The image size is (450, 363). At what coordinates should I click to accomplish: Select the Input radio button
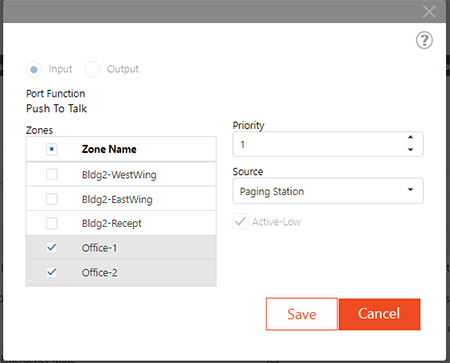click(34, 69)
